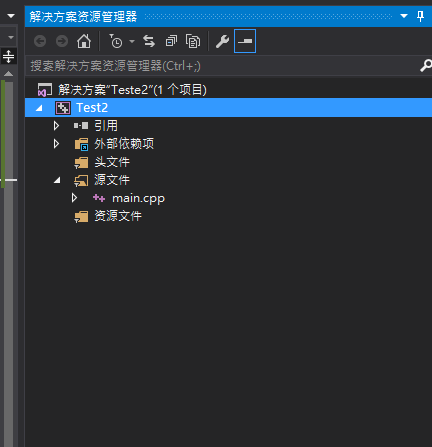Toggle Preview Selected Items button
This screenshot has width=432, height=447.
[x=245, y=41]
